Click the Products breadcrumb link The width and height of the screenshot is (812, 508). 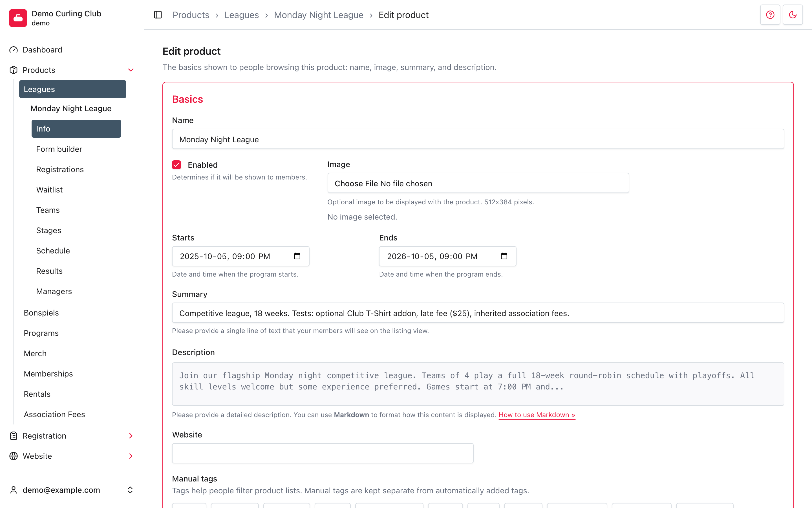191,15
